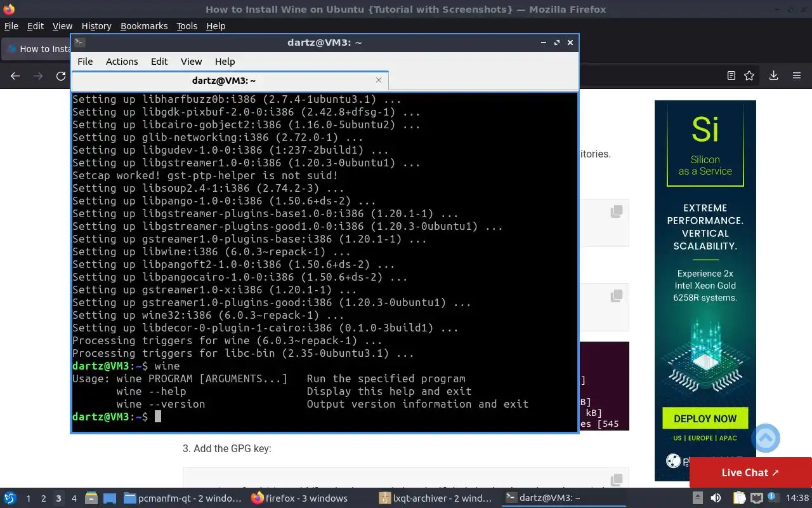Close the dartz@VM3 terminal tab

point(379,80)
